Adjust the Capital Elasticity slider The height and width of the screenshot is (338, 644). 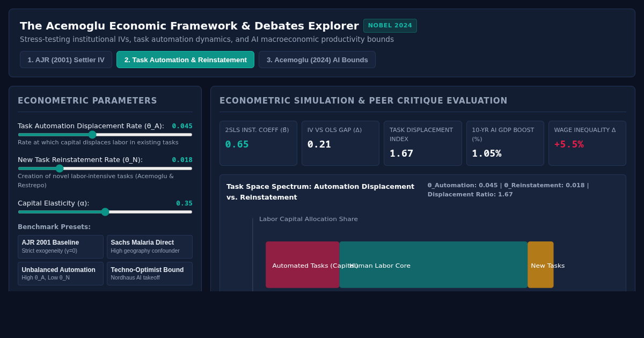(x=105, y=212)
